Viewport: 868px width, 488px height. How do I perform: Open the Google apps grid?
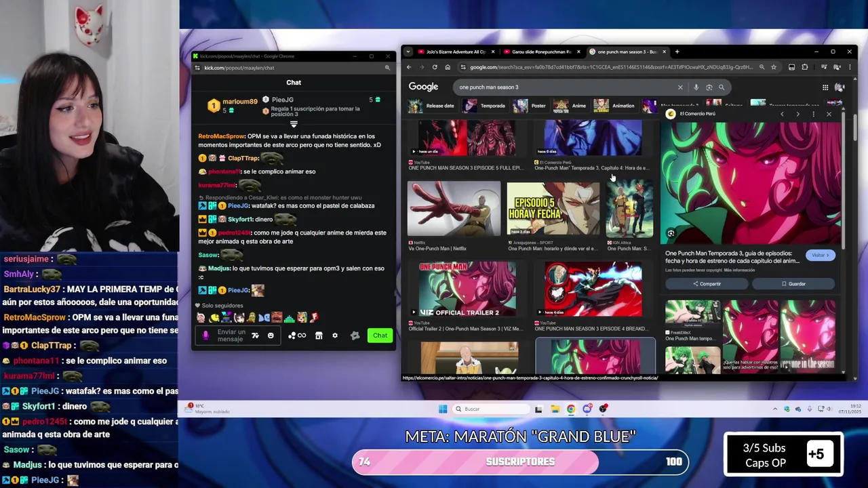click(825, 87)
